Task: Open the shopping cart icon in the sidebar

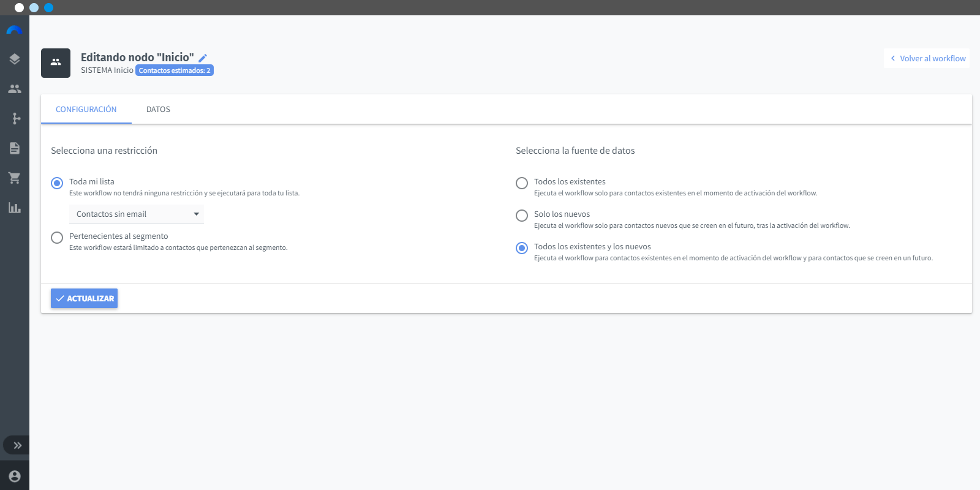Action: coord(15,178)
